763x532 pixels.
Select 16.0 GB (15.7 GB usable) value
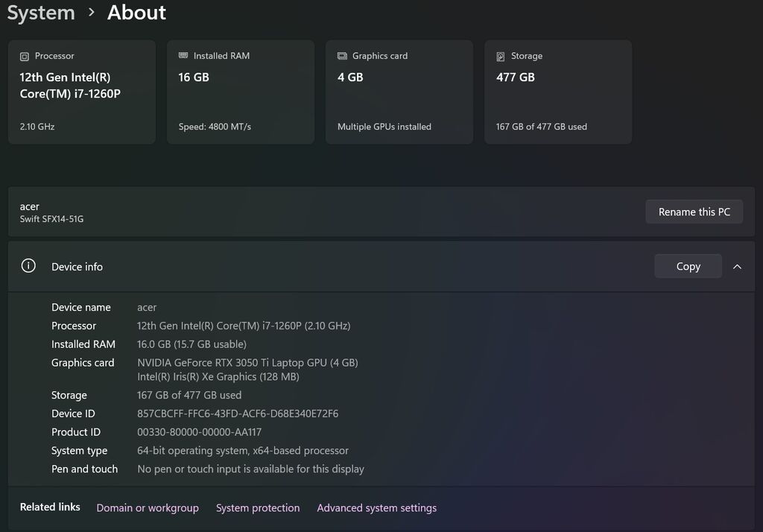191,344
